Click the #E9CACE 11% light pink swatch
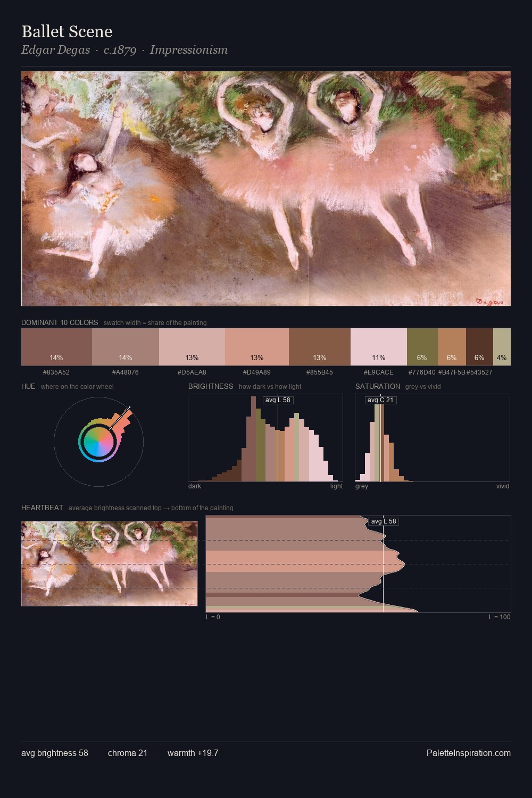Screen dimensions: 532x798 [x=379, y=347]
